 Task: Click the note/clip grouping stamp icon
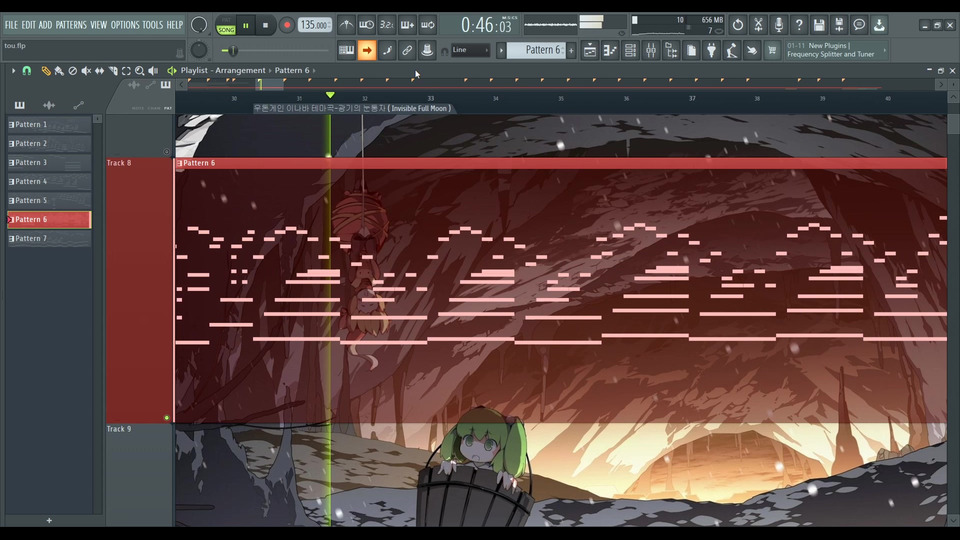click(427, 50)
